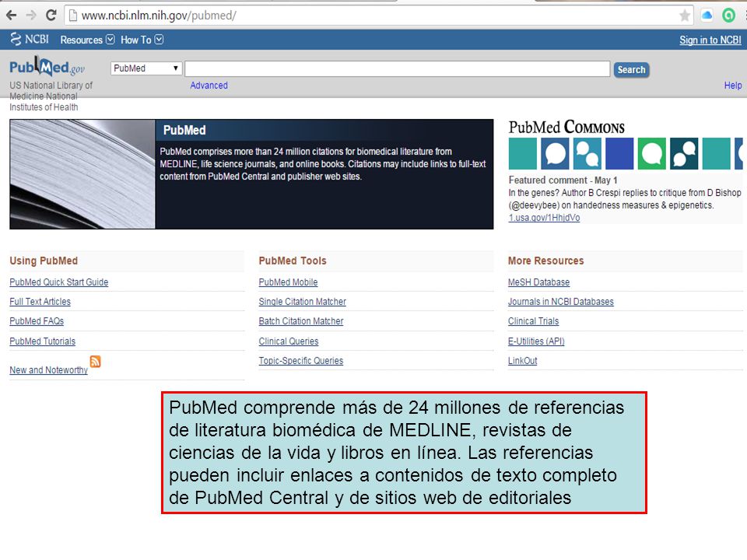Viewport: 747px width, 560px height.
Task: Click the green circular extension icon
Action: tap(728, 16)
